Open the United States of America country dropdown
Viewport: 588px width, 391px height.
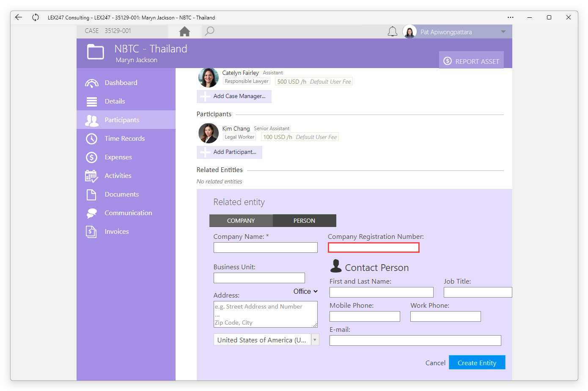pyautogui.click(x=267, y=340)
